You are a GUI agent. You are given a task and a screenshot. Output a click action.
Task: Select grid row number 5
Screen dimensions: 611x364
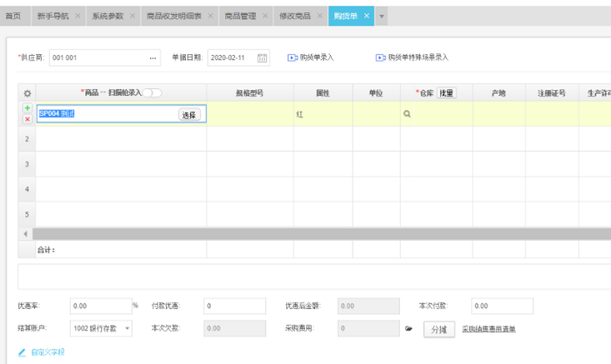click(27, 215)
